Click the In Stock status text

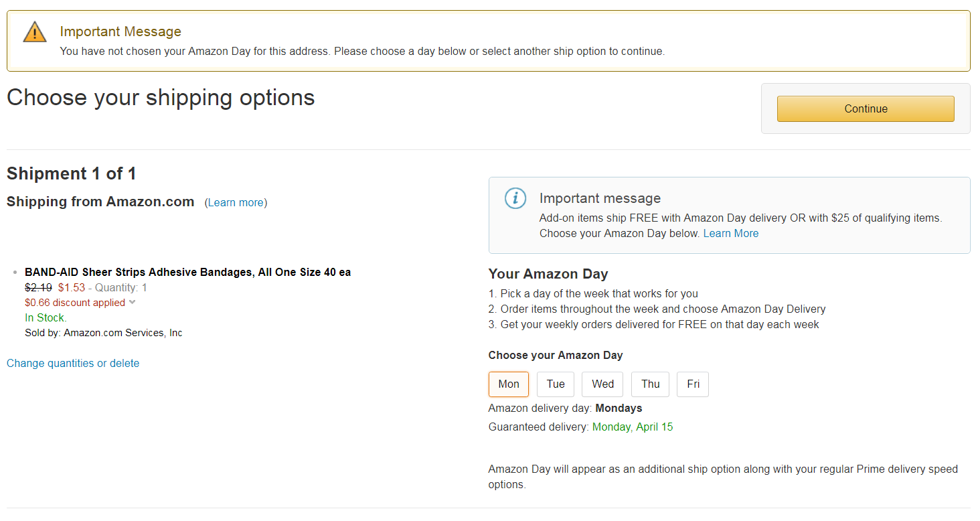click(46, 317)
